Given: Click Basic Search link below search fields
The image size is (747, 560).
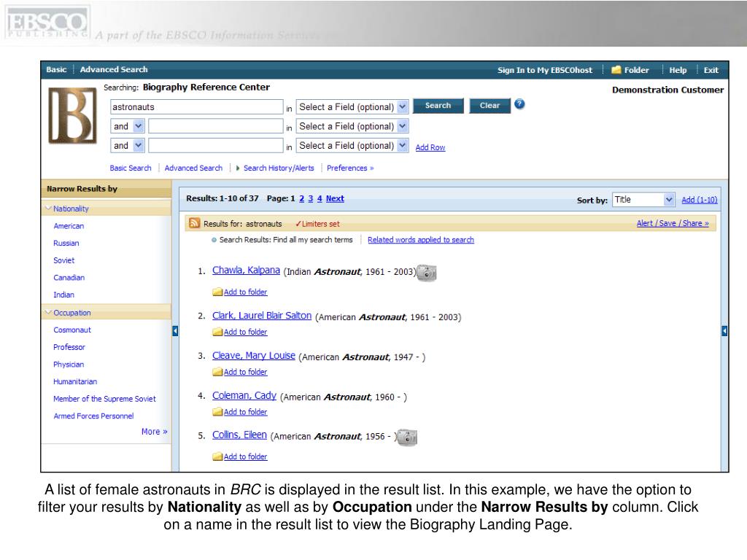Looking at the screenshot, I should coord(130,168).
